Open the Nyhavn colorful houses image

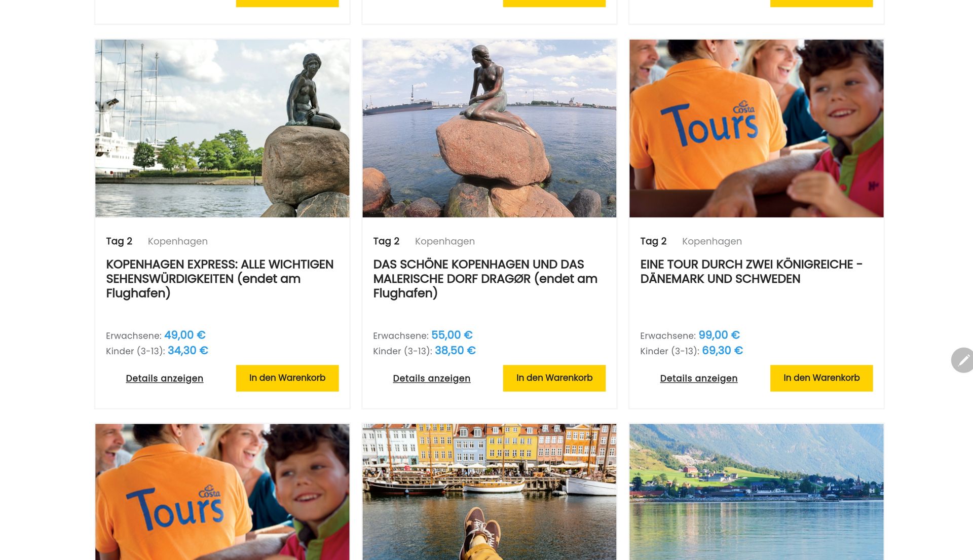click(490, 492)
